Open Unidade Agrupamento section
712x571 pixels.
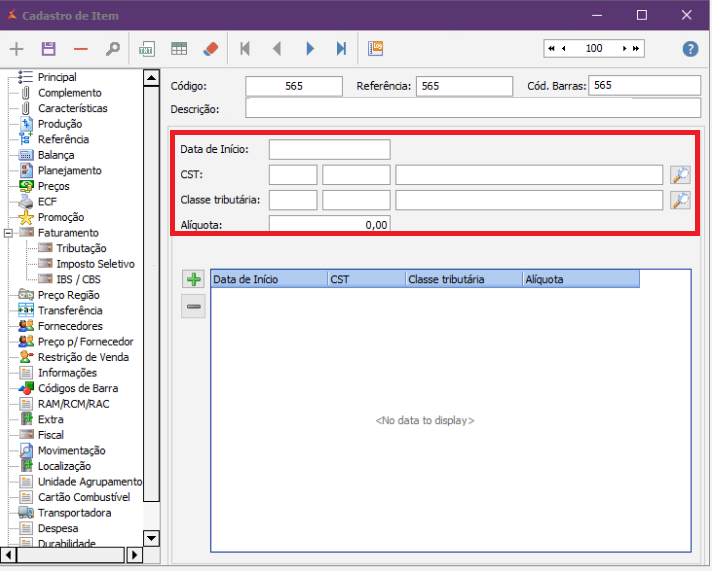click(90, 482)
